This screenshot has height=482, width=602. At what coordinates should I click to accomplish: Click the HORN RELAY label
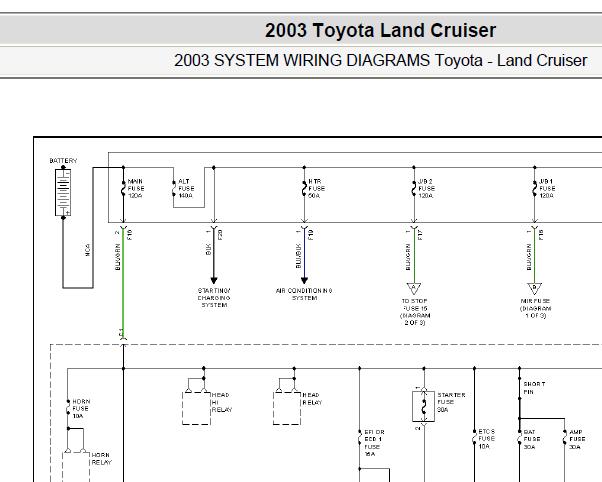(101, 459)
